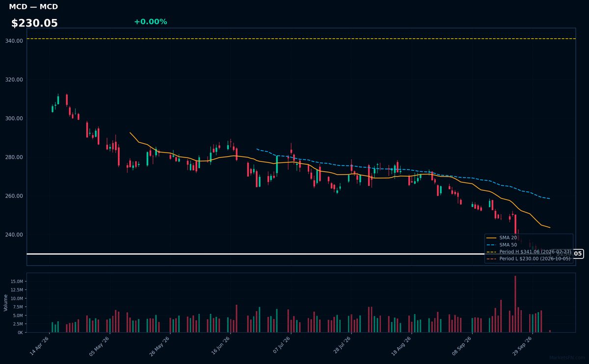589x364 pixels.
Task: Click the 08 Sep '26 date label
Action: click(462, 346)
